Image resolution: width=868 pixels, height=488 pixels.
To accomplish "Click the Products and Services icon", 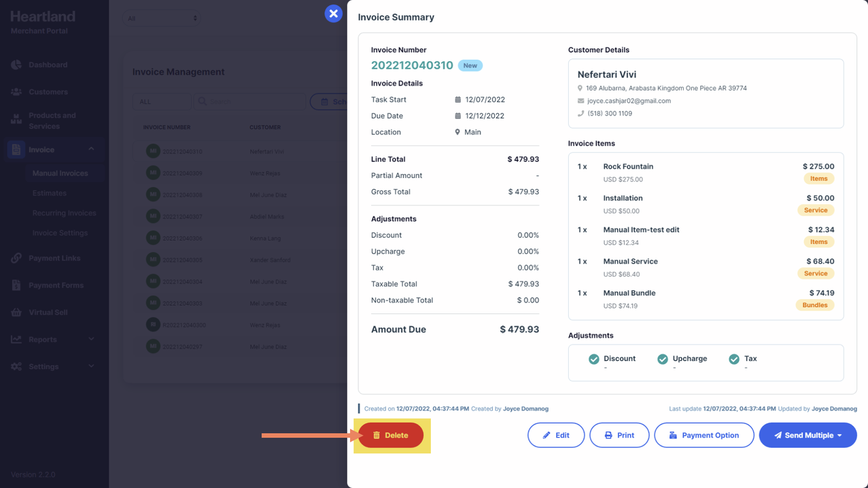I will click(16, 120).
